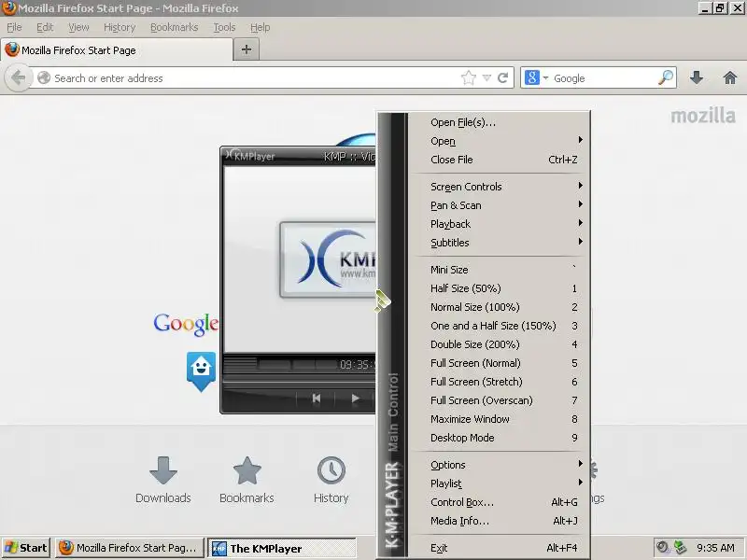Expand the Open submenu

500,141
